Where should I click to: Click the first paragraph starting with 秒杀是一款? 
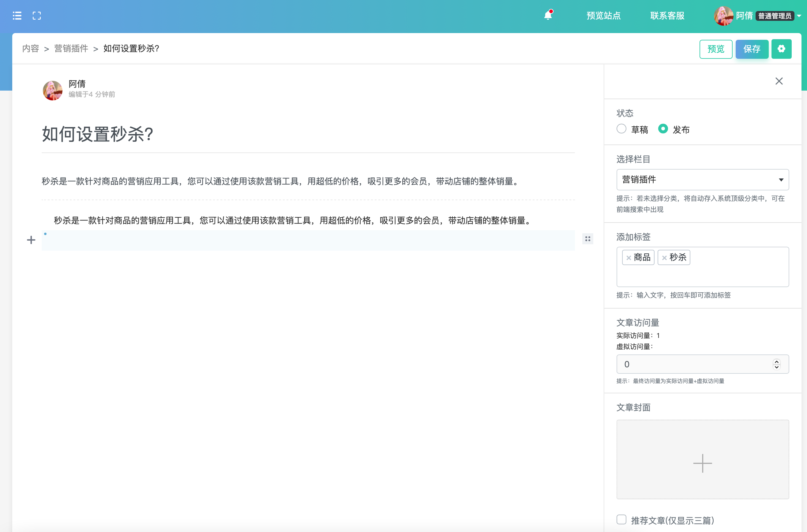(x=281, y=181)
